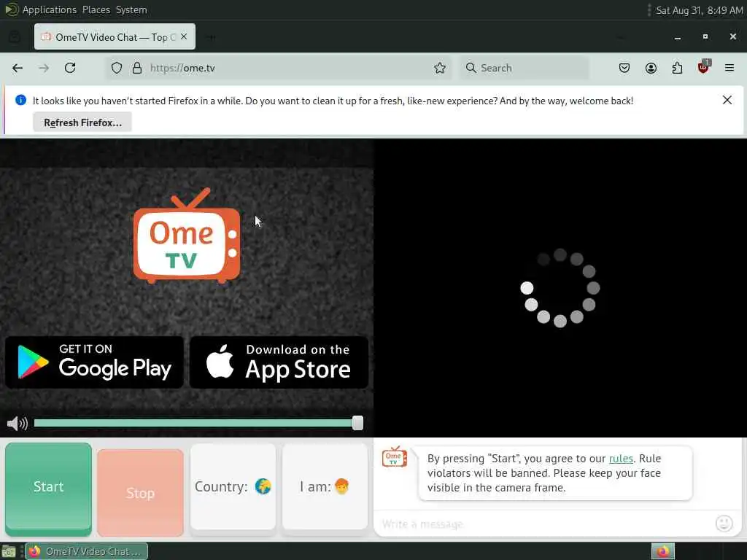Click the volume slider handle

tap(357, 424)
